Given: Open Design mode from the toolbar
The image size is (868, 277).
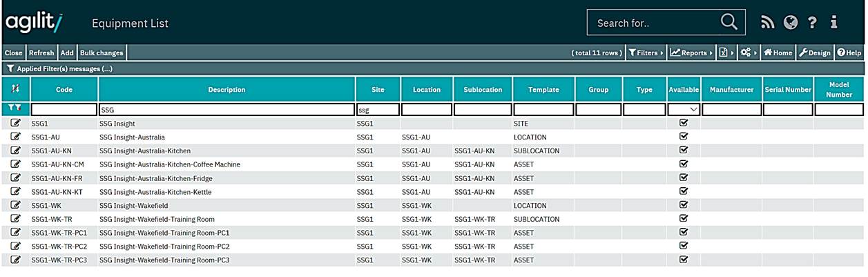Looking at the screenshot, I should pyautogui.click(x=815, y=52).
